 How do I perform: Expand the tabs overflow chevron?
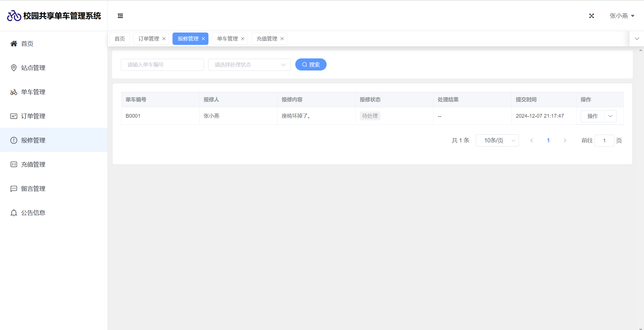click(x=637, y=39)
